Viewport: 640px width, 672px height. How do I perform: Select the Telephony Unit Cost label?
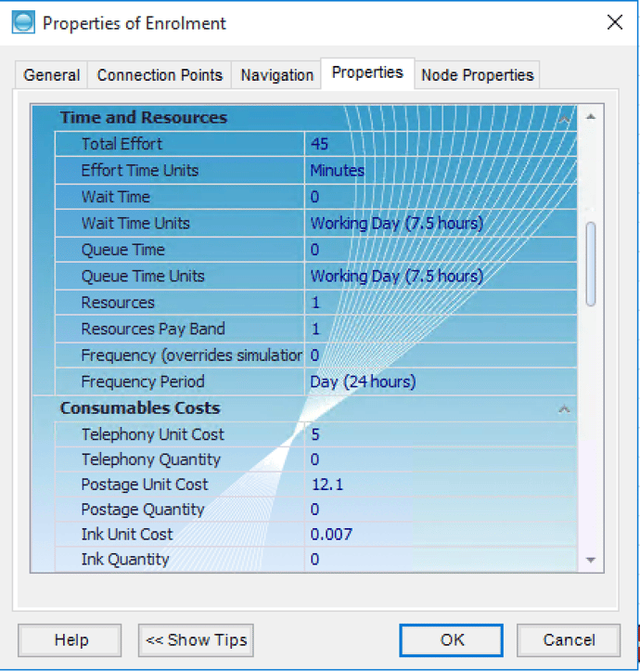(x=152, y=434)
